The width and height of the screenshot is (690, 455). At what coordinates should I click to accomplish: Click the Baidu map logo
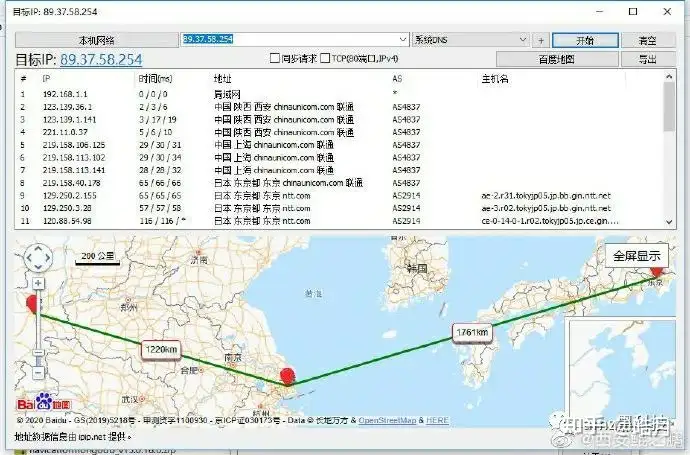(44, 401)
